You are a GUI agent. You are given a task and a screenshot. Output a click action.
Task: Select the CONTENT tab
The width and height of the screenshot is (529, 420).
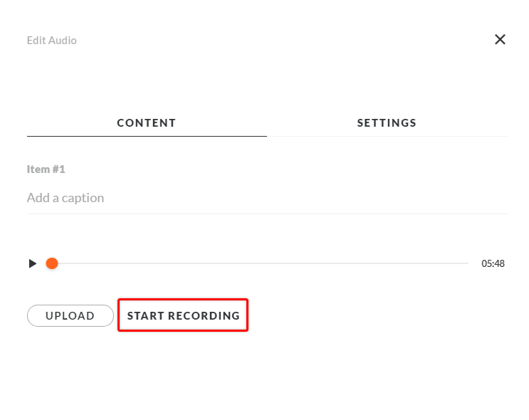(x=147, y=122)
